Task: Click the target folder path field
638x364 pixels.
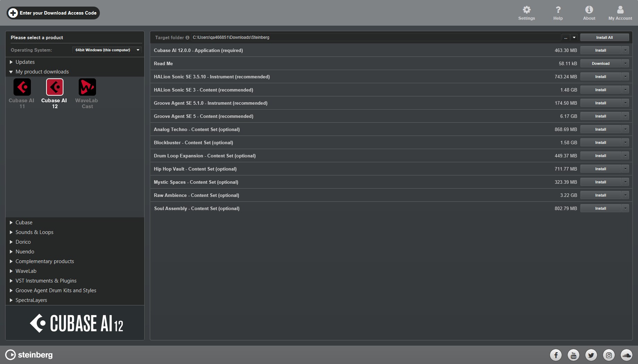Action: [x=374, y=37]
